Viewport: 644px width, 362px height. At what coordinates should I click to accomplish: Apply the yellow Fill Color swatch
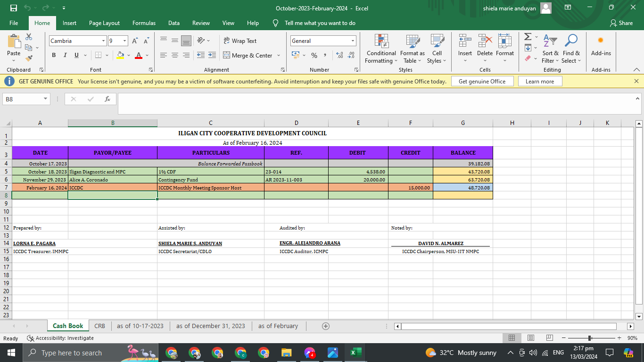coord(121,56)
